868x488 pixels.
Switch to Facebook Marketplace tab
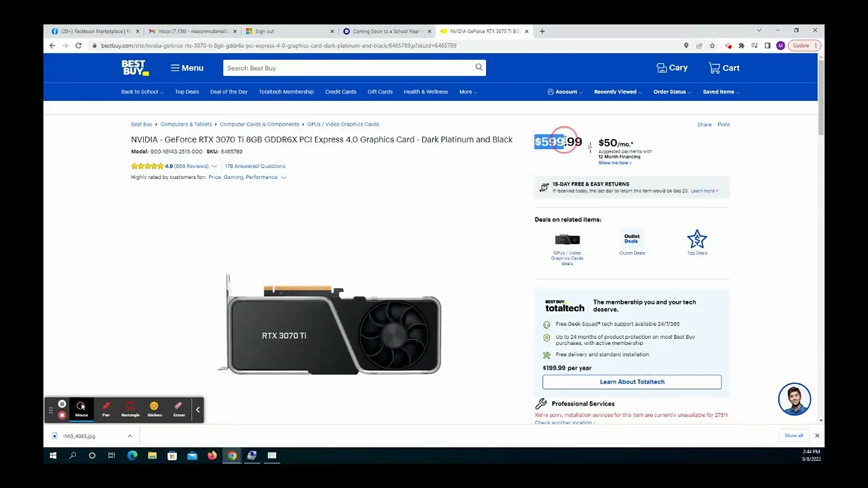(95, 31)
